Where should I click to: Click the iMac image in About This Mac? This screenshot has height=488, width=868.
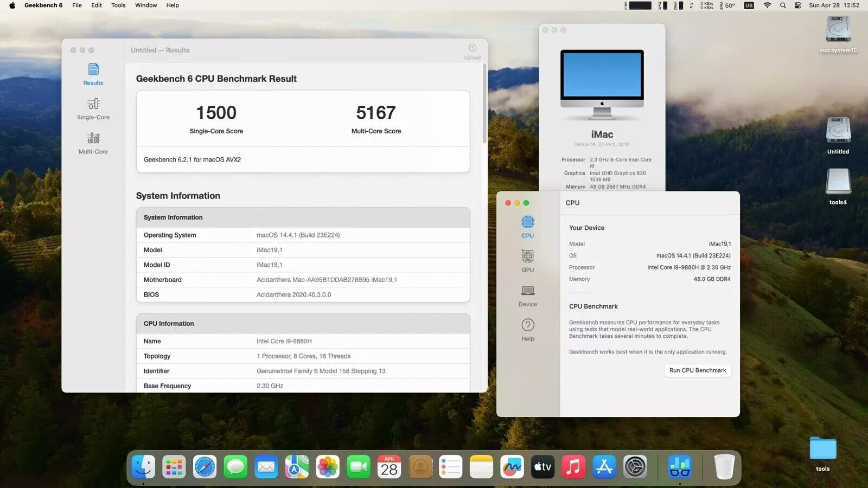click(x=602, y=84)
